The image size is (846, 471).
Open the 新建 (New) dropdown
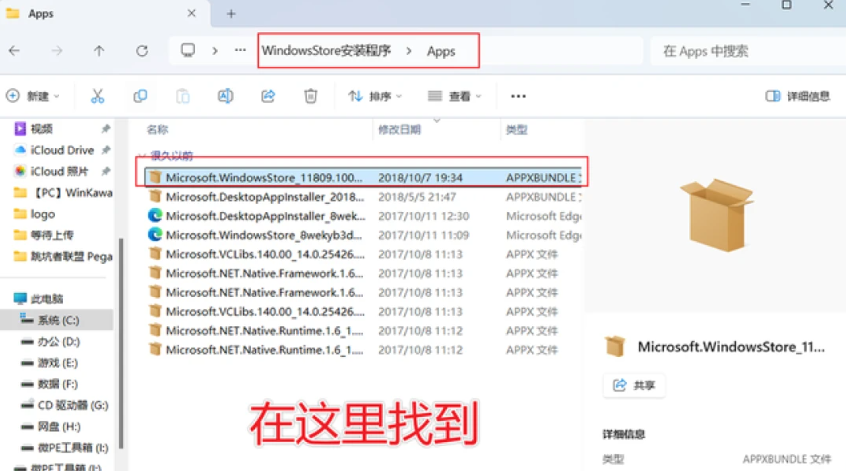tap(33, 96)
